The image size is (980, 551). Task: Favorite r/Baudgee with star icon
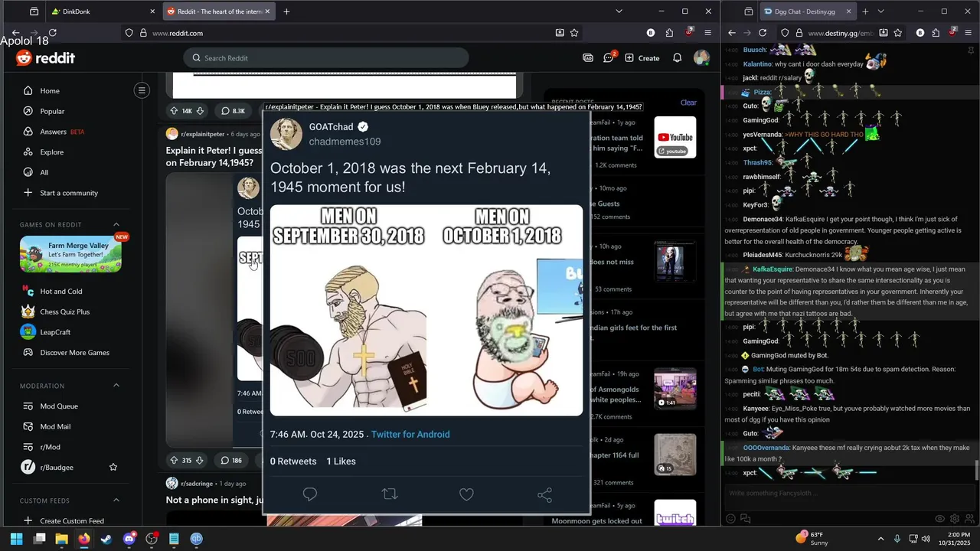(113, 467)
